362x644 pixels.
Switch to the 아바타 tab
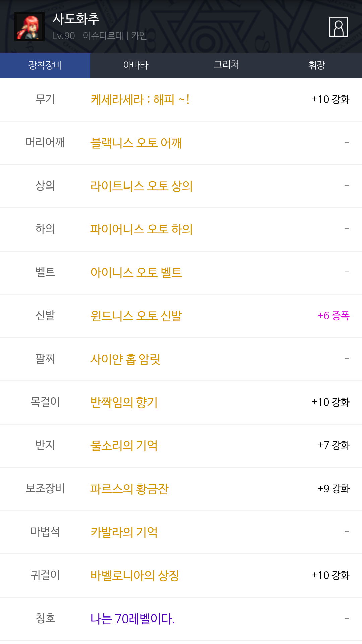136,65
